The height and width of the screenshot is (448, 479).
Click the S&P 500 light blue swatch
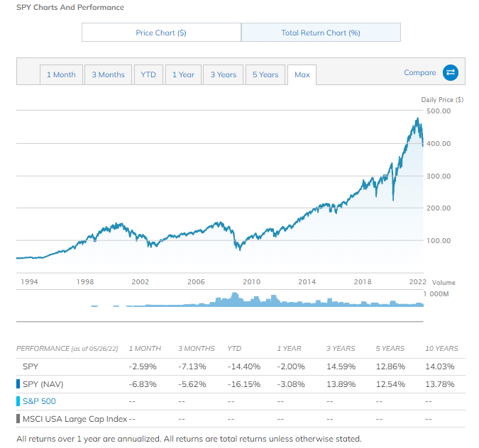pyautogui.click(x=18, y=401)
